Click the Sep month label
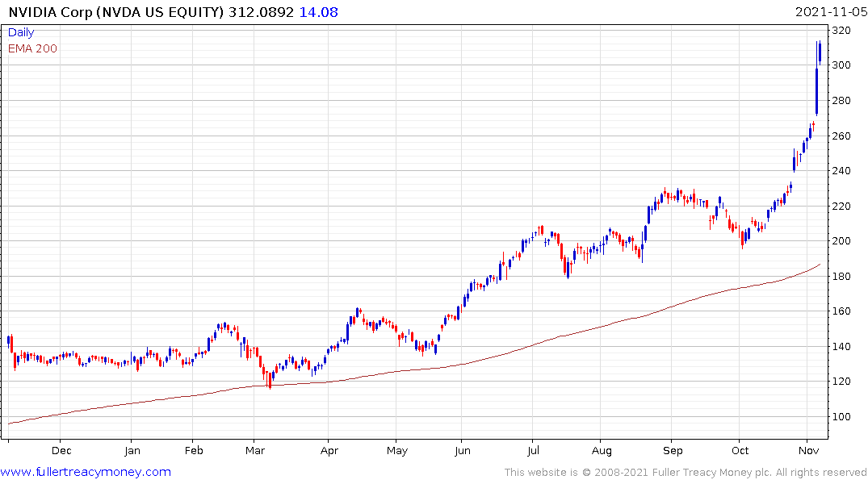 click(673, 450)
